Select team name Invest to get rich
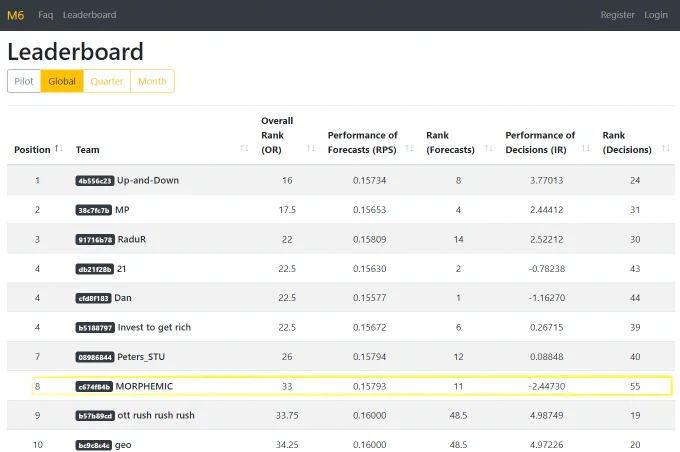Screen dimensions: 680x452 pos(154,328)
